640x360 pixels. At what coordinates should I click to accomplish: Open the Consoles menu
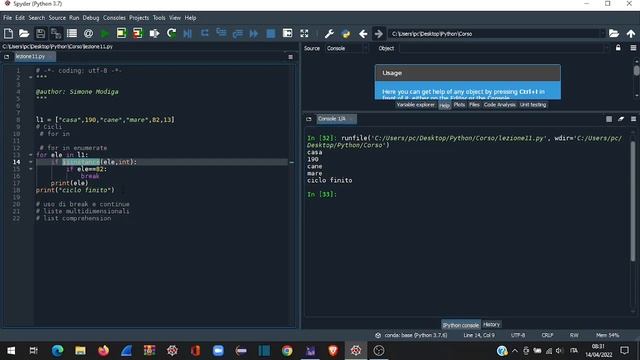coord(114,18)
